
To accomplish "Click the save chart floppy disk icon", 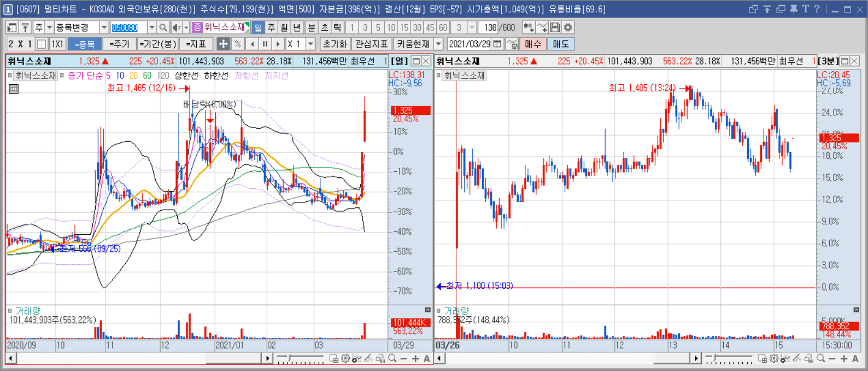I will pyautogui.click(x=555, y=27).
